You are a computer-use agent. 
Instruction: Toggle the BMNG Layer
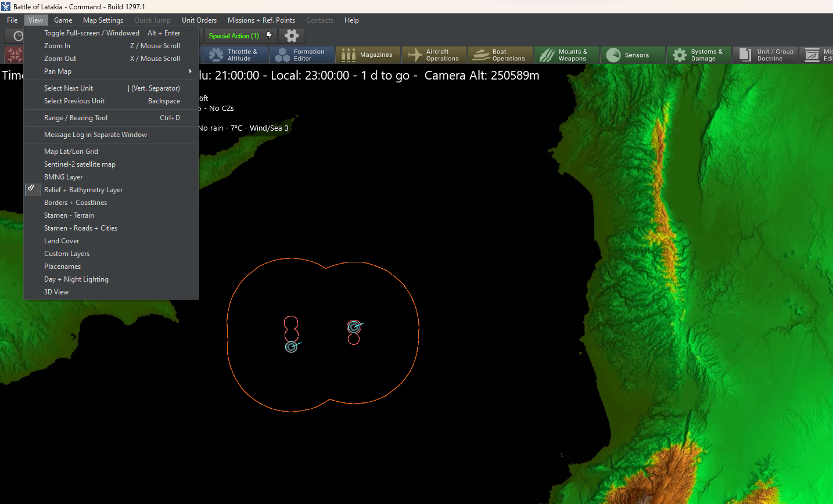click(63, 177)
